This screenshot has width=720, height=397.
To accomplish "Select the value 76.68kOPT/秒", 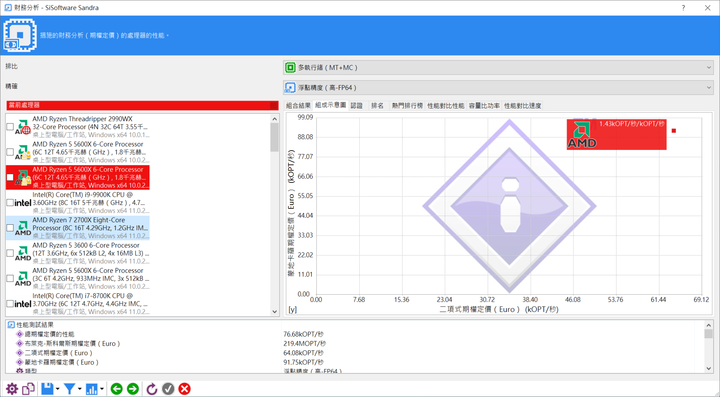I will click(303, 334).
